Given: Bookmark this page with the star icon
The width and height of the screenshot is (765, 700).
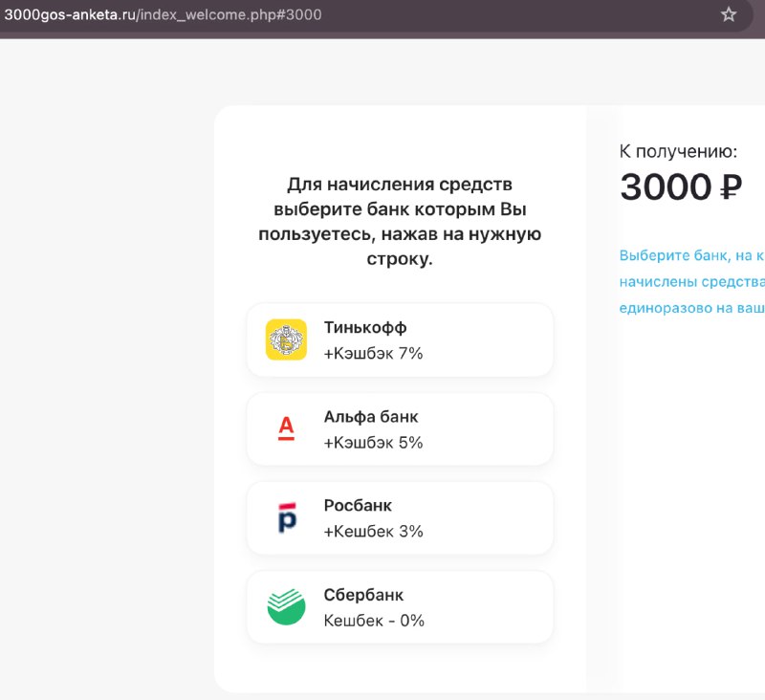Looking at the screenshot, I should coord(729,14).
